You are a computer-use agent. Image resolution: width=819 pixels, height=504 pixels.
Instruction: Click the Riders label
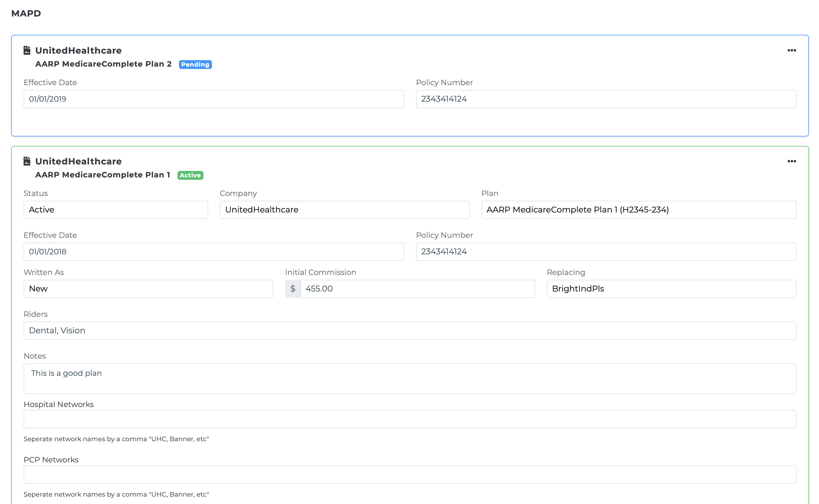click(x=36, y=314)
